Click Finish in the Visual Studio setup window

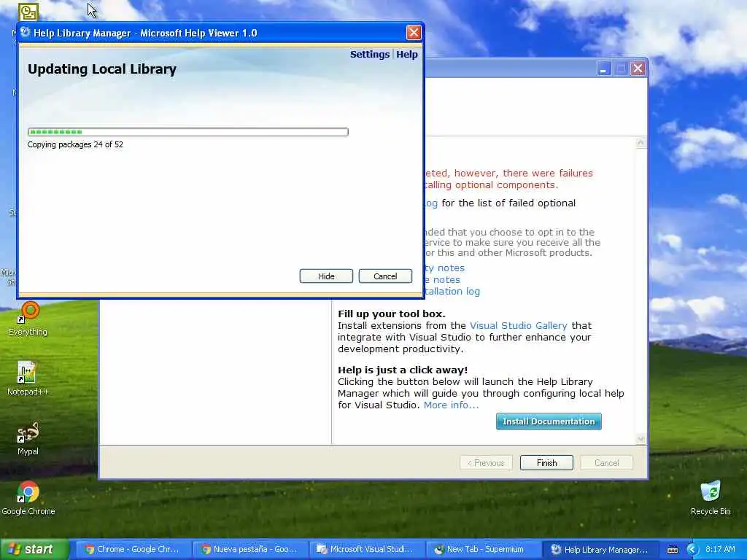pos(546,463)
